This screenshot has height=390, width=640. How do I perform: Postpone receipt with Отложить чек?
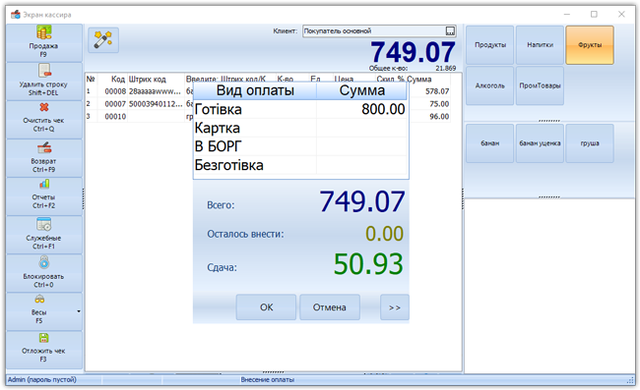[x=44, y=350]
